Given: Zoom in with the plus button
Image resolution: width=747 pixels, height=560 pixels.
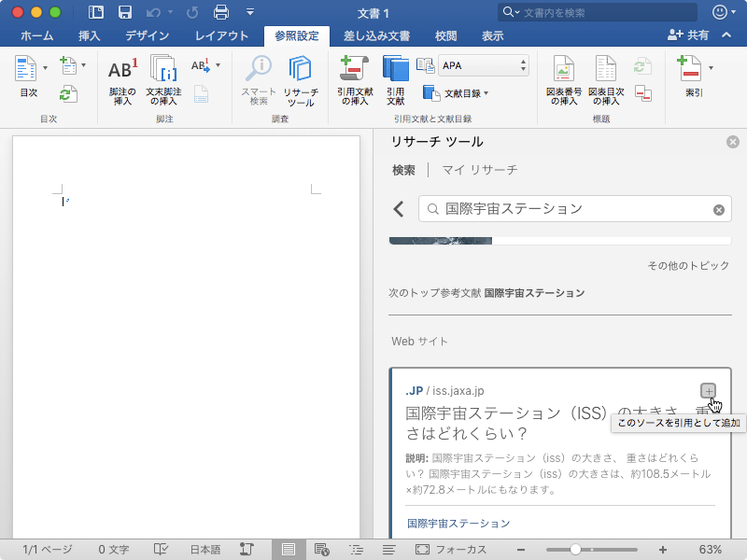Looking at the screenshot, I should pyautogui.click(x=663, y=550).
